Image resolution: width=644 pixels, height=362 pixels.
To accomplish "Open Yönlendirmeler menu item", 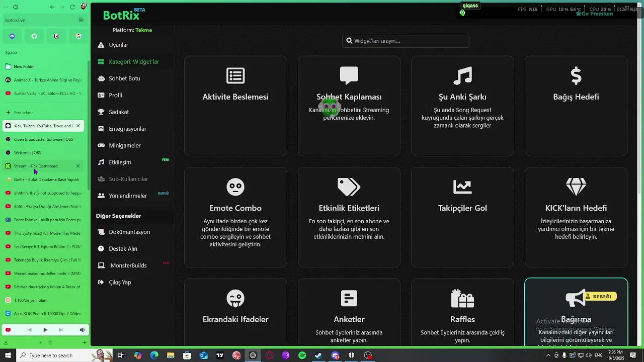I will (128, 196).
